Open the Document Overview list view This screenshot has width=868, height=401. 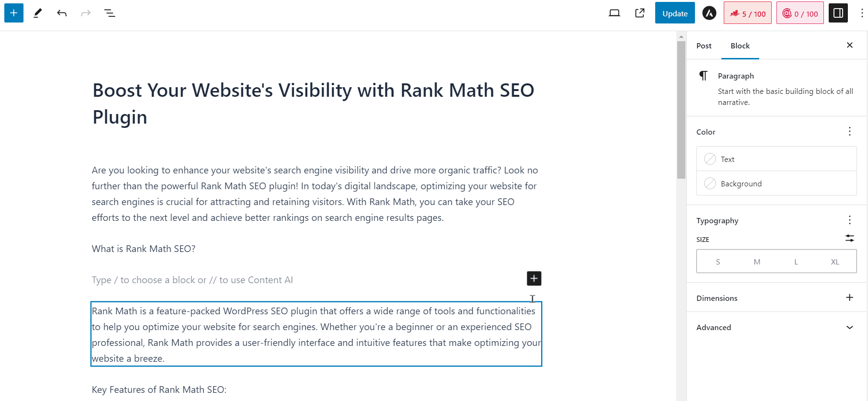pyautogui.click(x=110, y=13)
